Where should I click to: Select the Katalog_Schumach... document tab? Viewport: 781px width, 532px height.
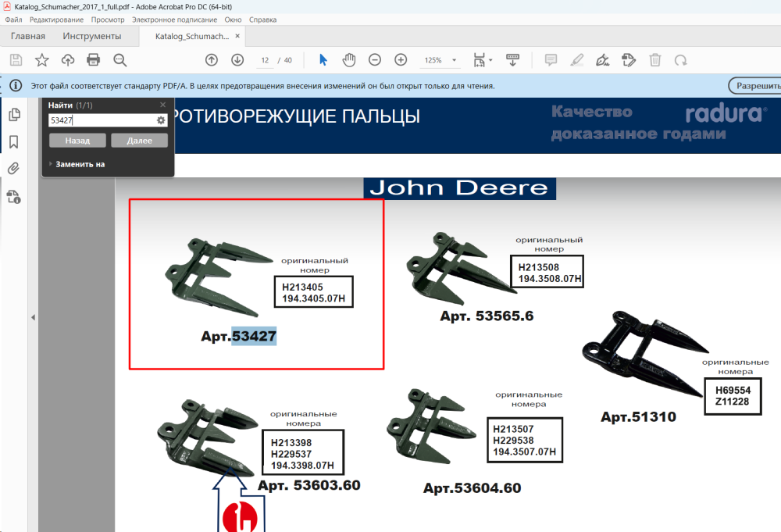[x=192, y=37]
